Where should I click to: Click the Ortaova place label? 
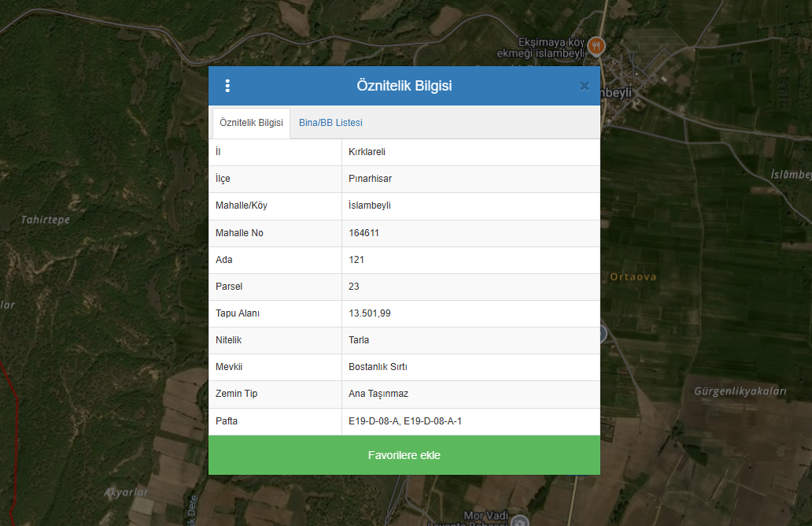click(633, 277)
